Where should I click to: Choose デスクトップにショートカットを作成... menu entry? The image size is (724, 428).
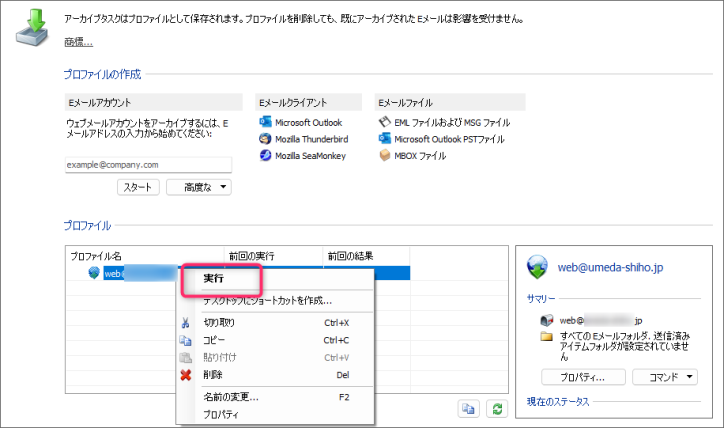coord(268,301)
